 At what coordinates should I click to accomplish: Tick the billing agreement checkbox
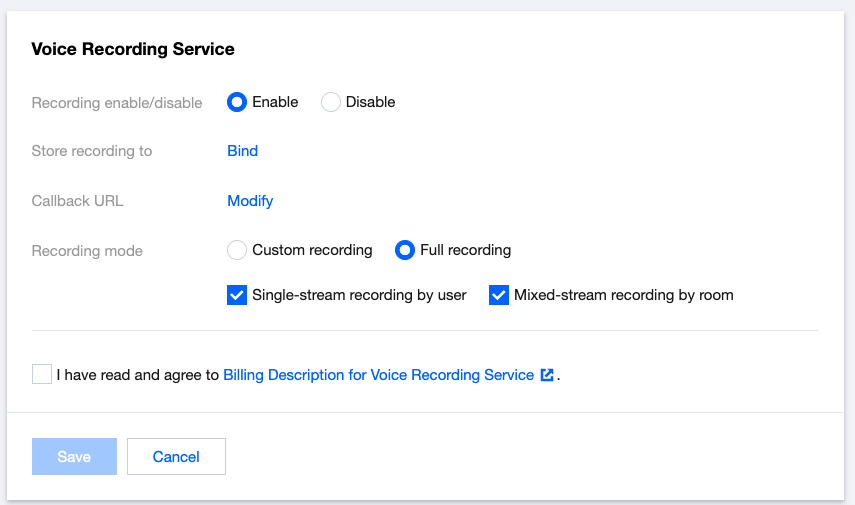[x=42, y=374]
